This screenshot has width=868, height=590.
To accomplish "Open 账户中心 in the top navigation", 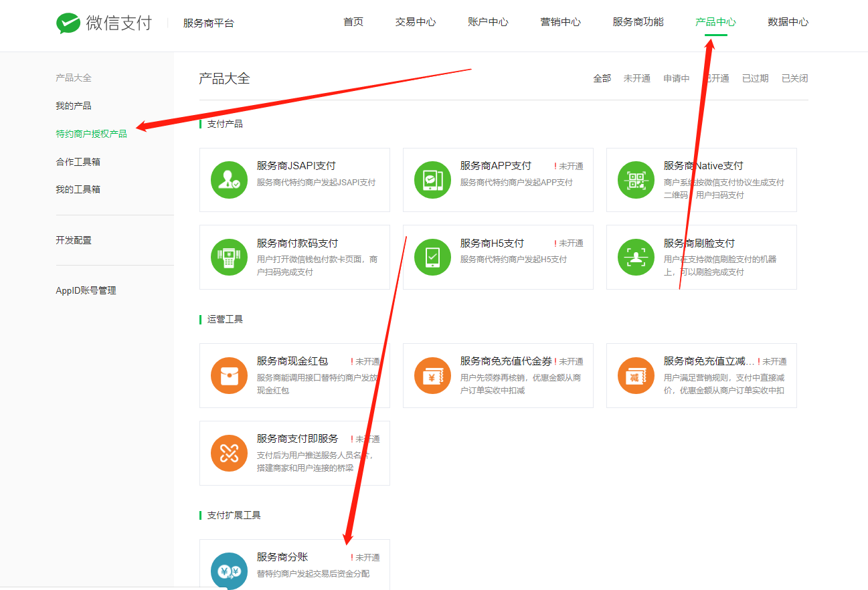I will pyautogui.click(x=488, y=22).
